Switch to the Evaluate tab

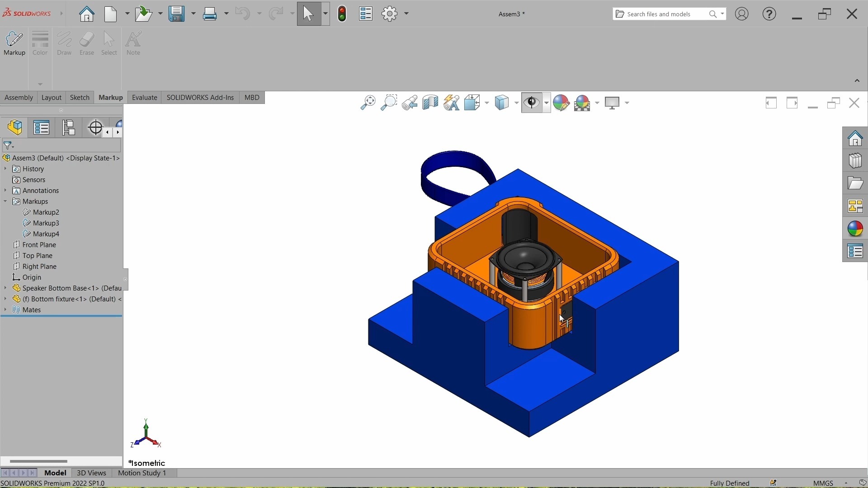[x=144, y=98]
